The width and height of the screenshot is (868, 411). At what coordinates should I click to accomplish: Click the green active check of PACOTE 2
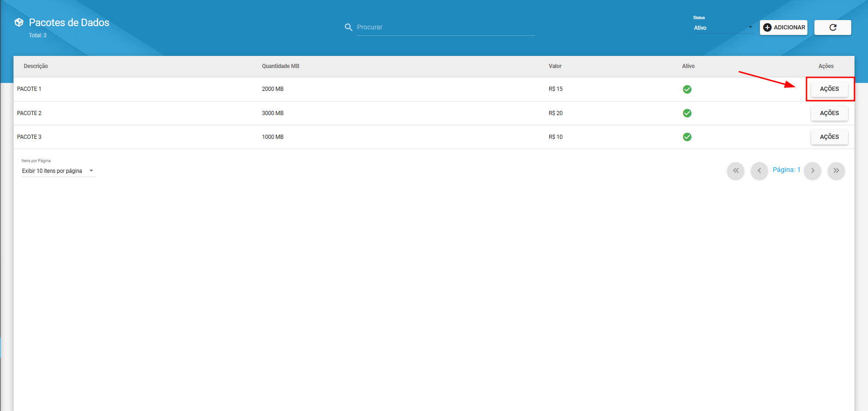(x=687, y=113)
